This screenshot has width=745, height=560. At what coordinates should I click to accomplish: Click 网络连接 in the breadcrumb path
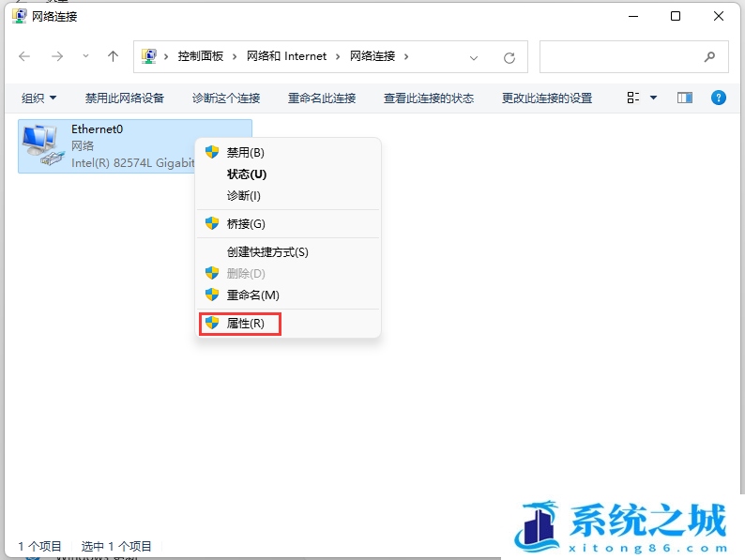point(372,56)
